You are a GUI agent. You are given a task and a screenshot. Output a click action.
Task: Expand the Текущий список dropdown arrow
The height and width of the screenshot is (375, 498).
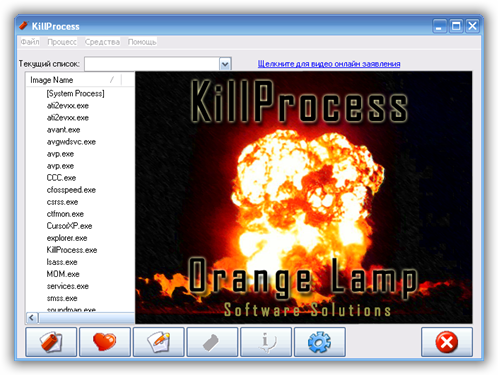point(225,64)
